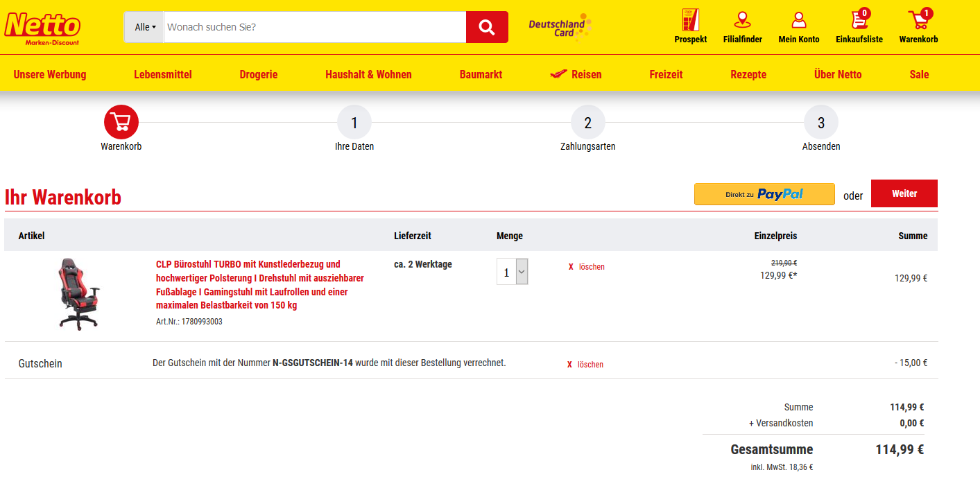Open the DeutschlandCard logo link
Image resolution: width=980 pixels, height=486 pixels.
[x=559, y=27]
